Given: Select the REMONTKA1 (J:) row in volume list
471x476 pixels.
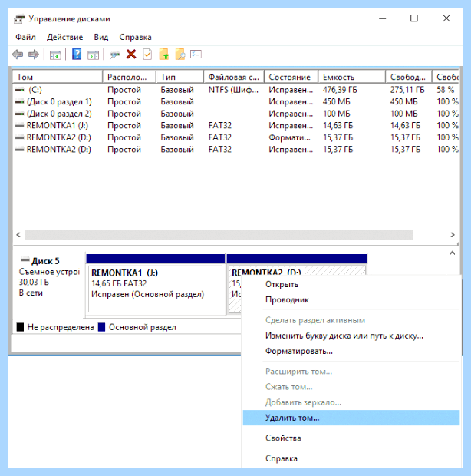Looking at the screenshot, I should tap(235, 125).
